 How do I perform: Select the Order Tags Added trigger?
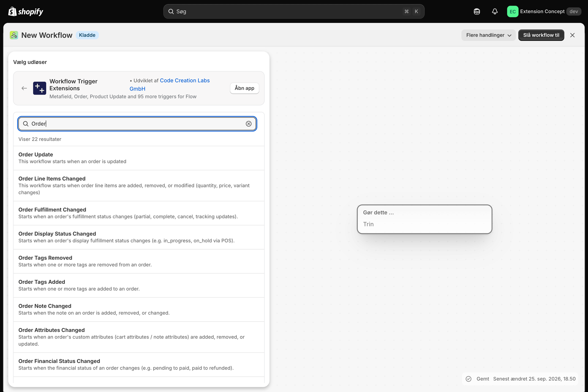coord(139,285)
